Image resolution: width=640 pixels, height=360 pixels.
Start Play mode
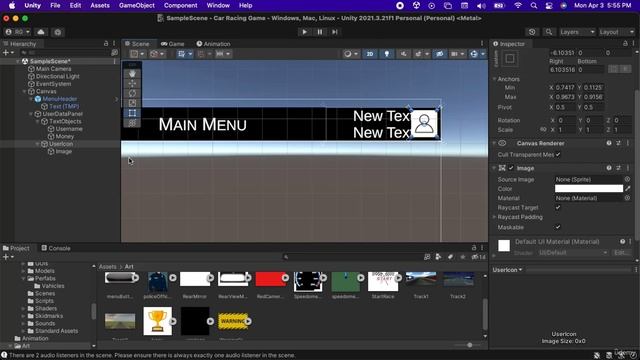point(304,32)
